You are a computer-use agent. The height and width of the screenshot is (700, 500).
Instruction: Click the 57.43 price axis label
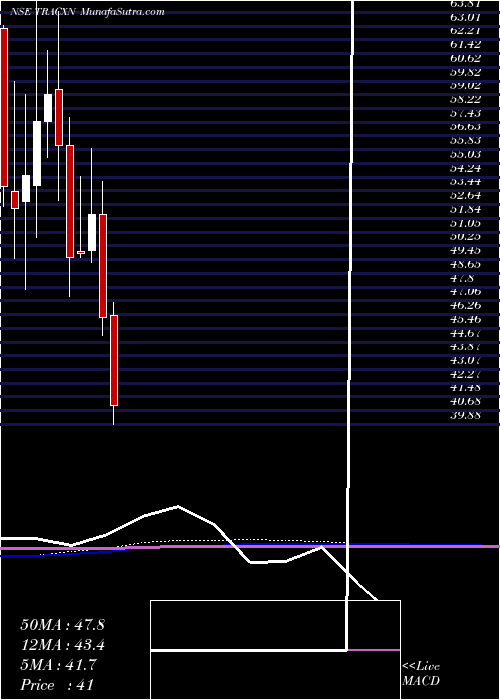pos(466,113)
